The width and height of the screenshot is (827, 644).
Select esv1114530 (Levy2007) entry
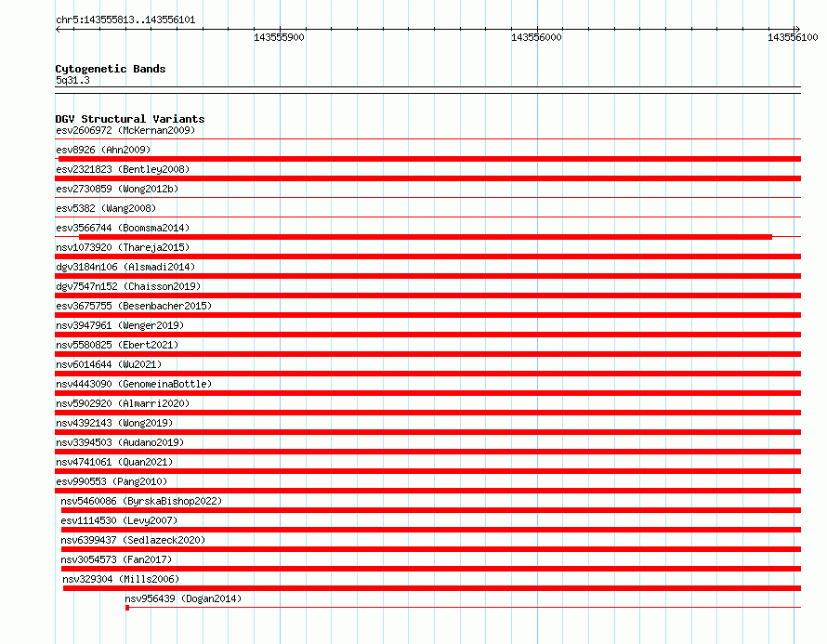(x=119, y=520)
